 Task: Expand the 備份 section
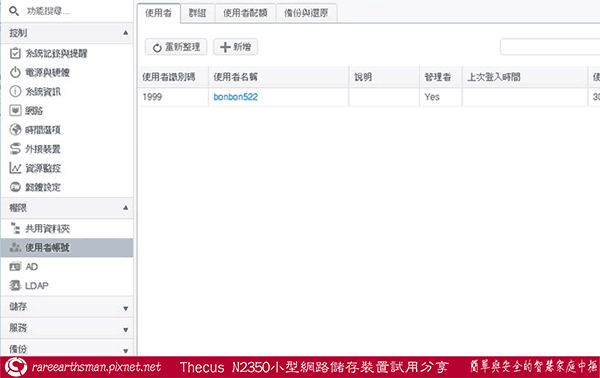[x=67, y=349]
